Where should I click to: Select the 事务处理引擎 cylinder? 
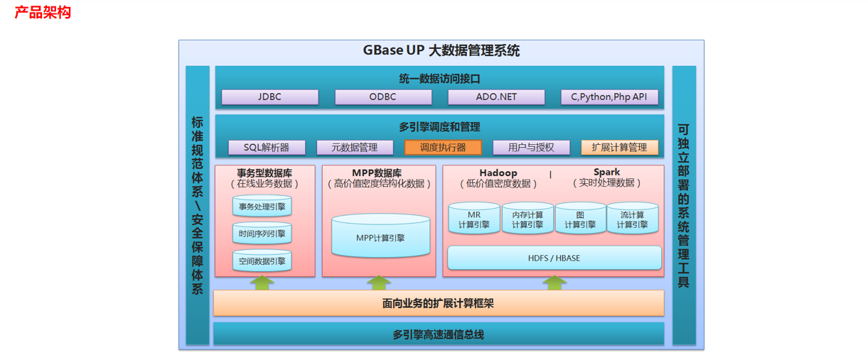tap(262, 207)
